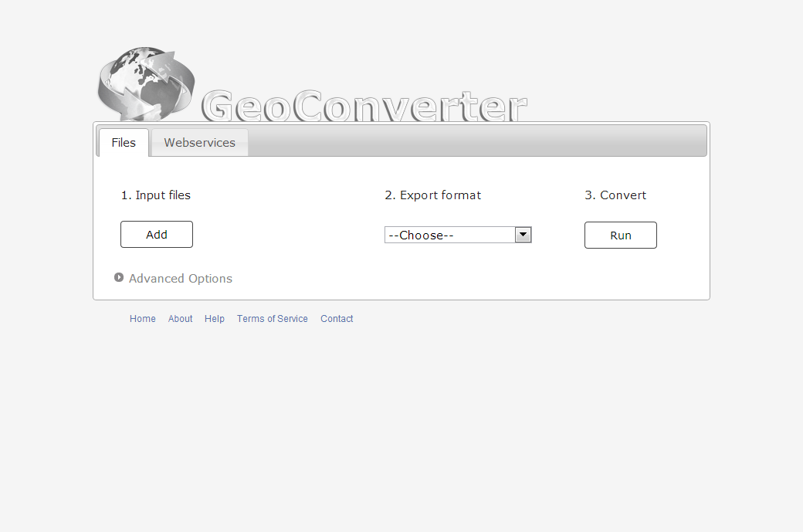Click the "1. Input files" heading
Viewport: 803px width, 532px height.
155,195
